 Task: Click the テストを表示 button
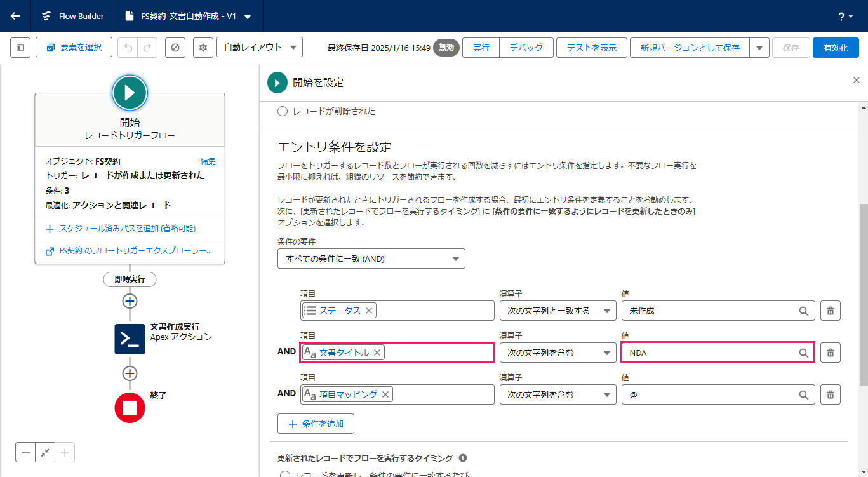coord(592,48)
